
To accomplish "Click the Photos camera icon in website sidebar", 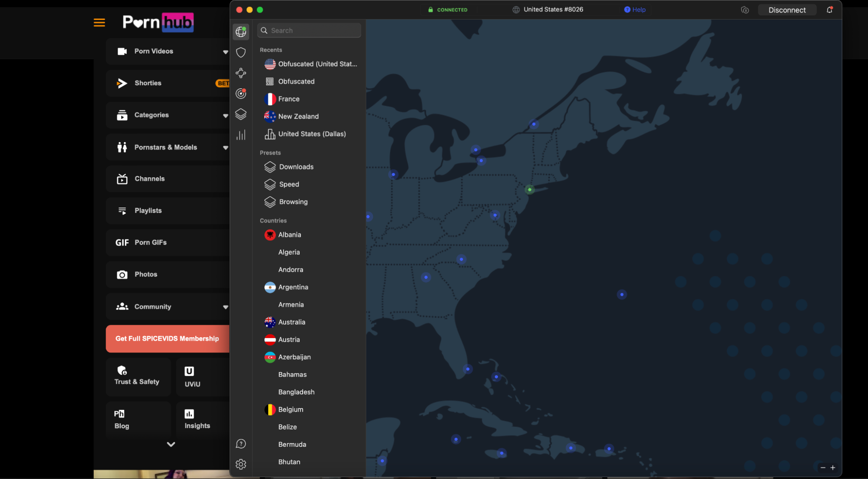I will click(122, 275).
